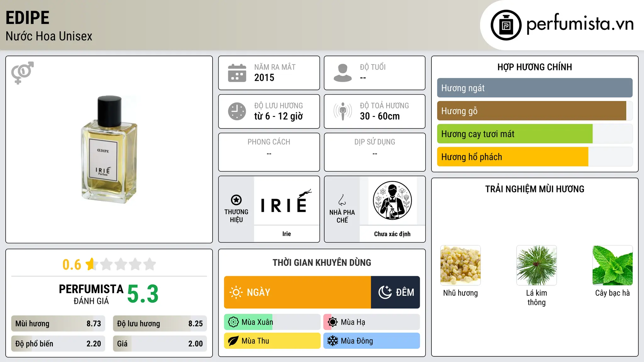
Task: Click the Thời gian khuyên dùng heading
Action: 322,262
